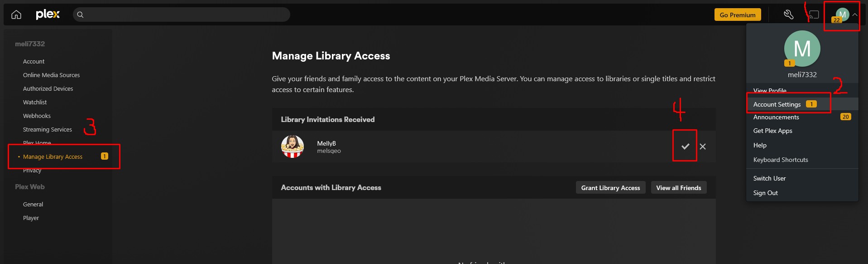Click the Manage Library Access count badge
This screenshot has width=868, height=264.
coord(105,156)
